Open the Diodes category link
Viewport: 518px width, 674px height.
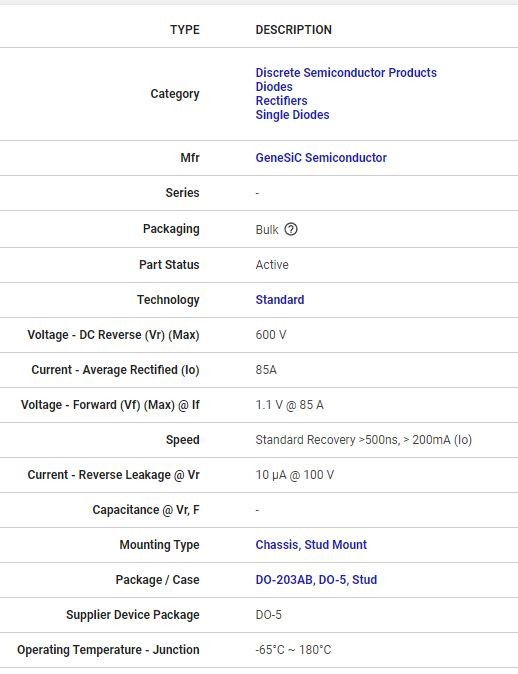274,87
